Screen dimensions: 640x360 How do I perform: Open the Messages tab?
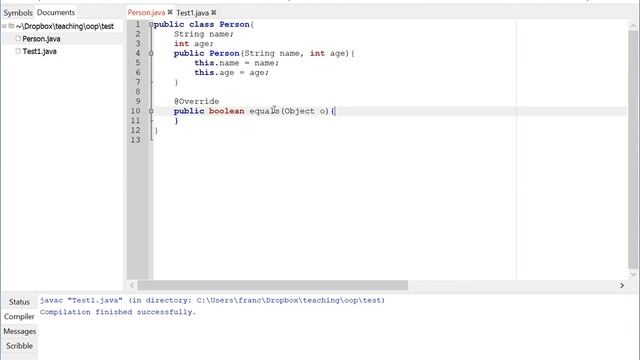click(x=19, y=331)
